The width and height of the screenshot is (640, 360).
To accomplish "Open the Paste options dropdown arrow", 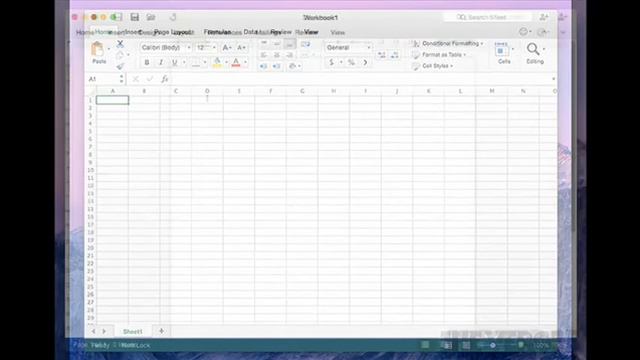I will (x=109, y=49).
